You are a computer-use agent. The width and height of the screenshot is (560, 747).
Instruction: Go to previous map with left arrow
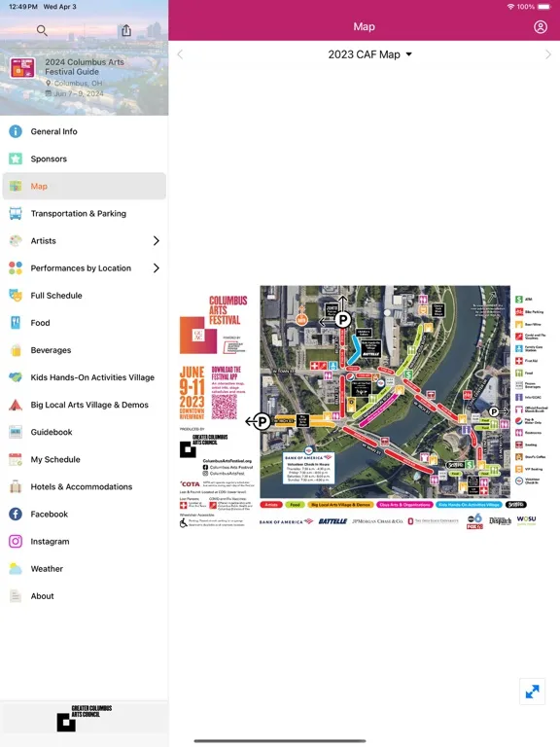pos(180,54)
